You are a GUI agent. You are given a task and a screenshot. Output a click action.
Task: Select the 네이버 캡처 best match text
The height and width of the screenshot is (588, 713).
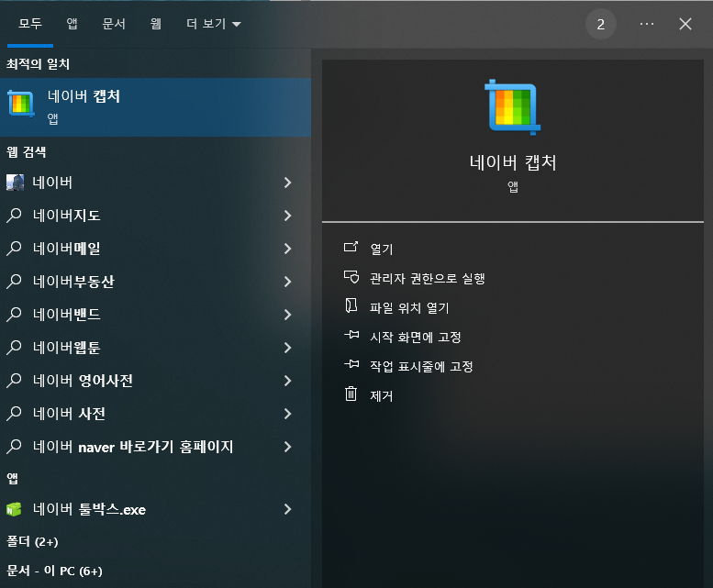pos(84,96)
